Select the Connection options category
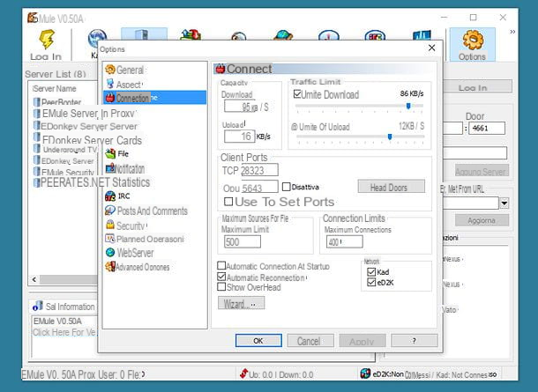Screen dimensions: 538x392 [154, 98]
